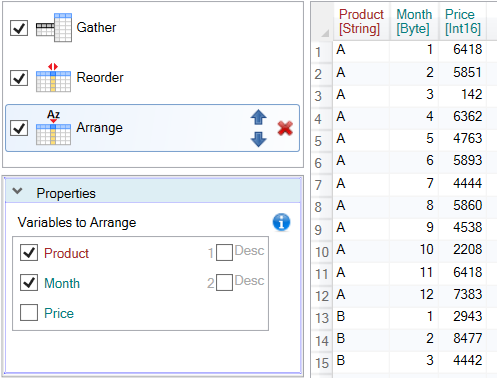The height and width of the screenshot is (379, 497).
Task: Disable the Reorder step checkbox
Action: point(19,78)
